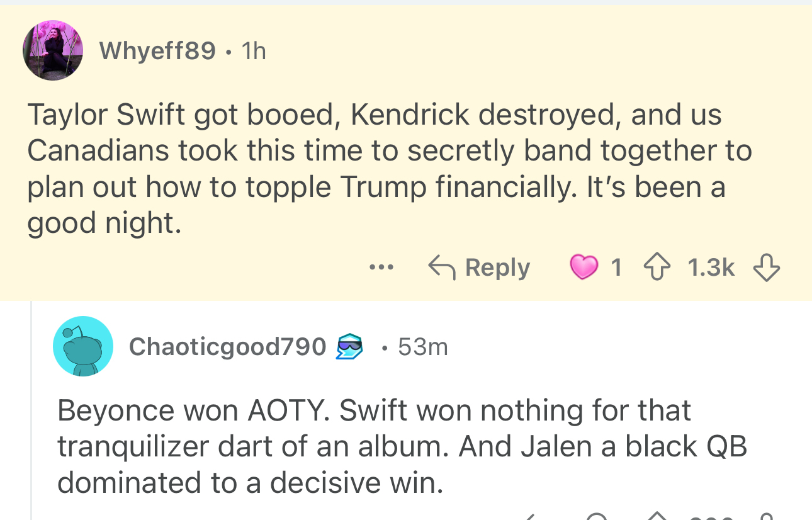Open the more options ellipsis on Whyeff89's comment
812x520 pixels.
click(381, 268)
